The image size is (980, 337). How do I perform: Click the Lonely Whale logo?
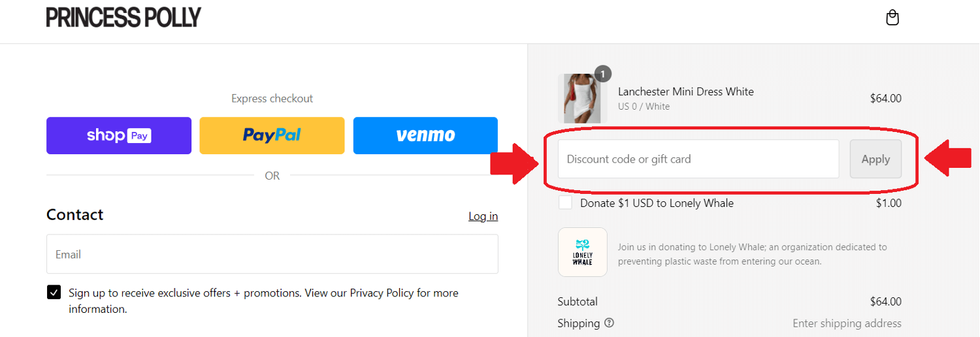[582, 252]
